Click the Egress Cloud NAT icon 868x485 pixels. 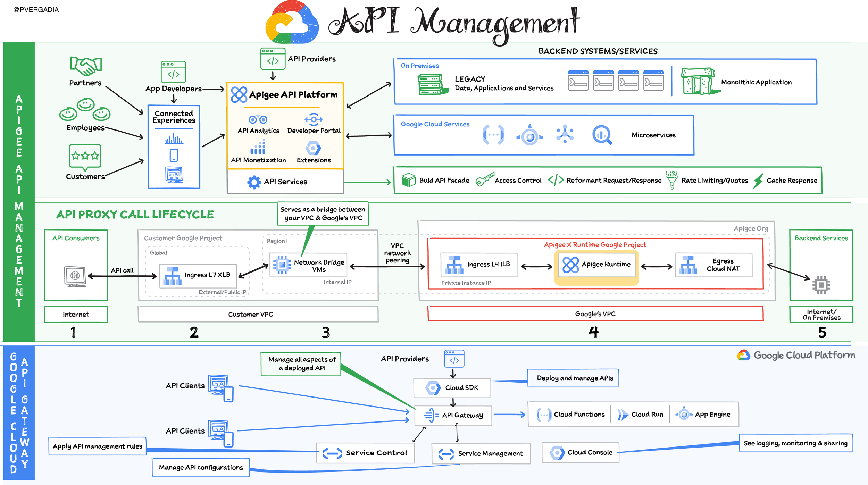coord(688,265)
